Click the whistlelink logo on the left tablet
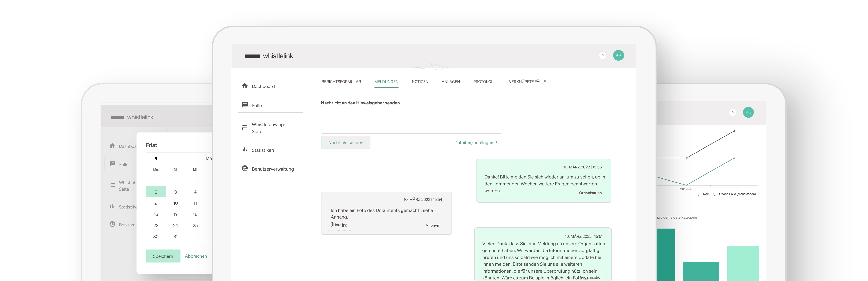Image resolution: width=868 pixels, height=281 pixels. click(132, 117)
